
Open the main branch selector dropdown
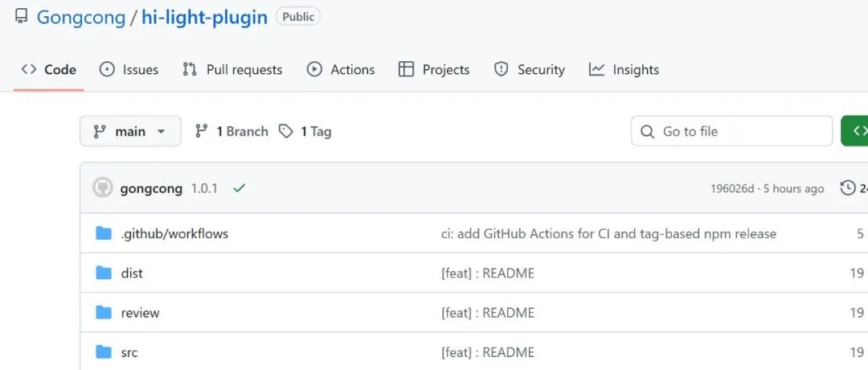pos(130,131)
